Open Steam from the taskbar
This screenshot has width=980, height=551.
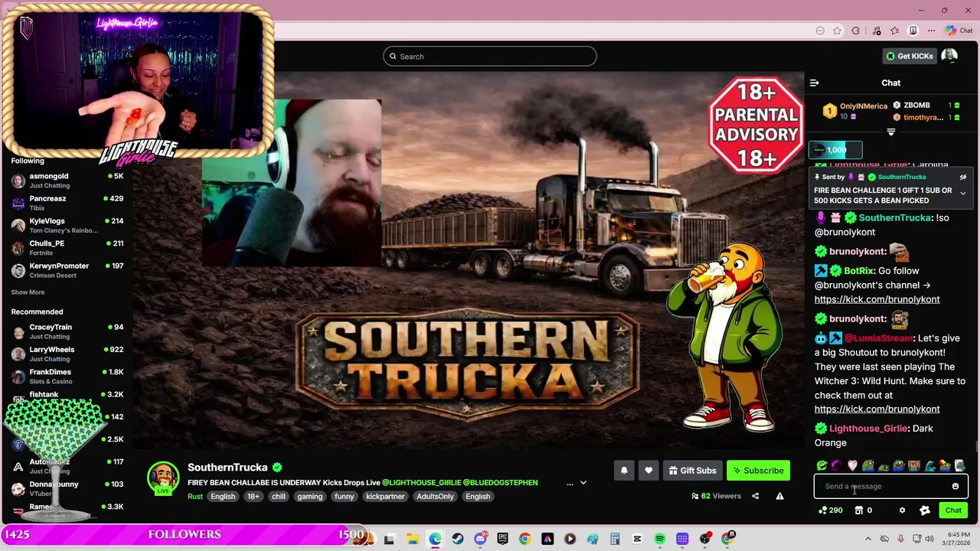coord(457,540)
